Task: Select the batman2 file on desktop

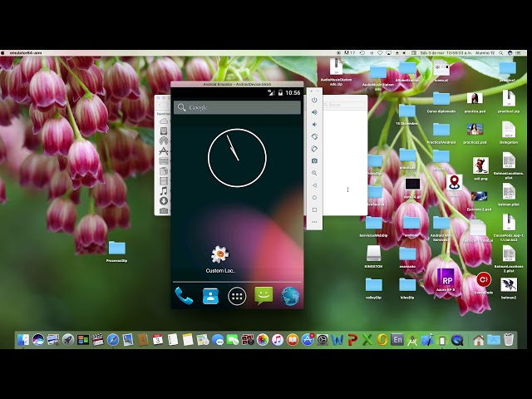Action: 509,288
